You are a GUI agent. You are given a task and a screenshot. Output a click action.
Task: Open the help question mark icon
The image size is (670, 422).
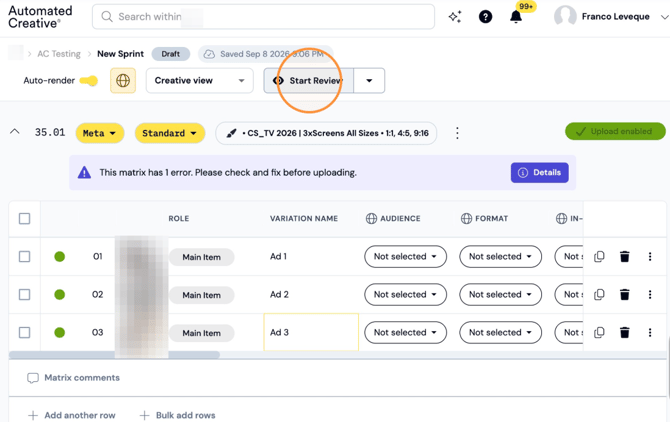pyautogui.click(x=485, y=17)
